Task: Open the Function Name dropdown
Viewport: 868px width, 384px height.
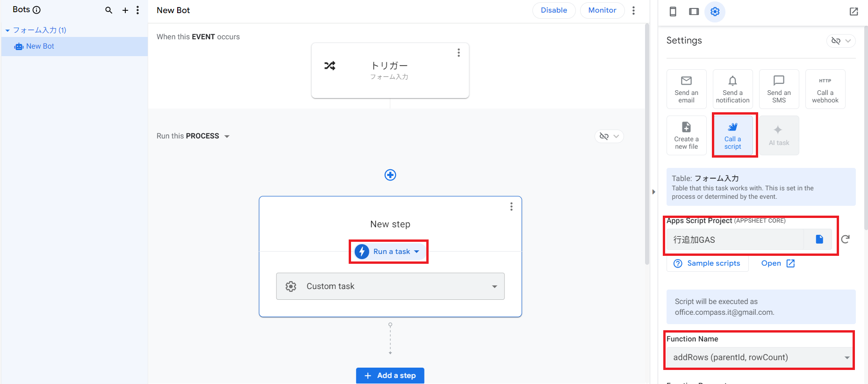Action: click(759, 357)
